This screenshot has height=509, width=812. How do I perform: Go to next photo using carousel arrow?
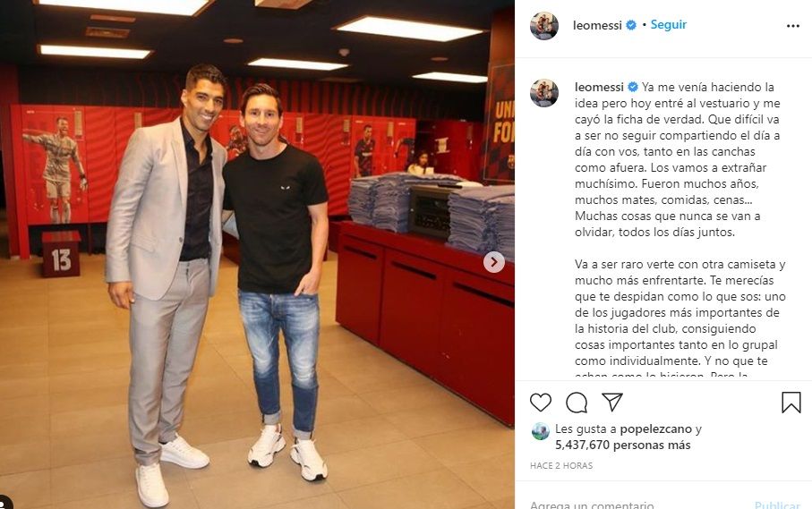click(494, 262)
